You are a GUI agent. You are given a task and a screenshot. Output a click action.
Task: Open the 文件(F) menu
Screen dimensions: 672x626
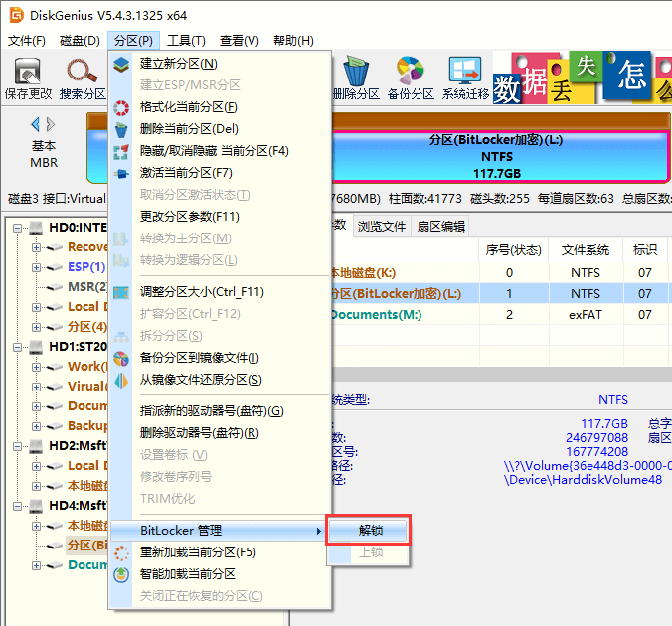click(x=27, y=41)
